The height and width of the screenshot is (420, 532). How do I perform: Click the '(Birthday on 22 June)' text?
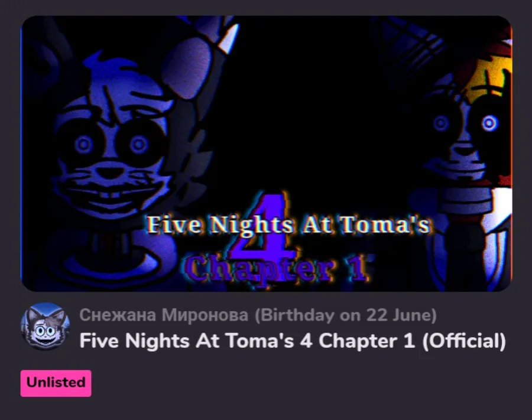[x=346, y=315]
